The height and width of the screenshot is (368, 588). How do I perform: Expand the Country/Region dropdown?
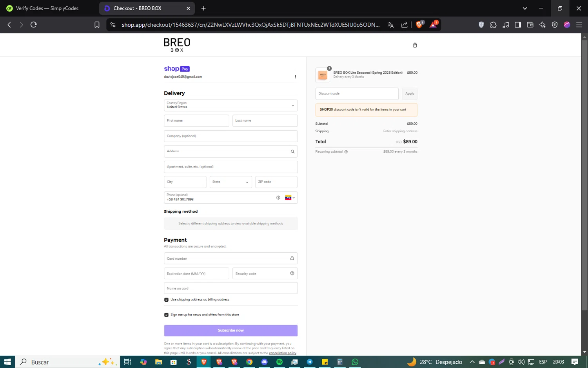[230, 105]
